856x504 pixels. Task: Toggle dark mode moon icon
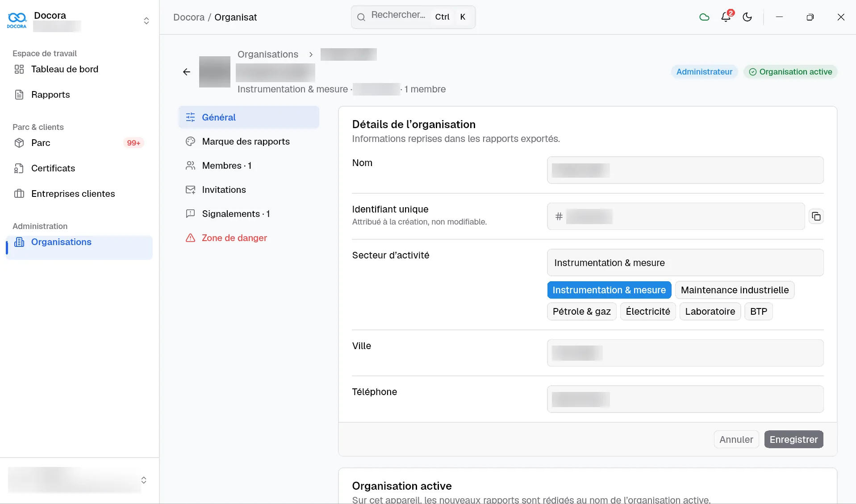click(747, 17)
